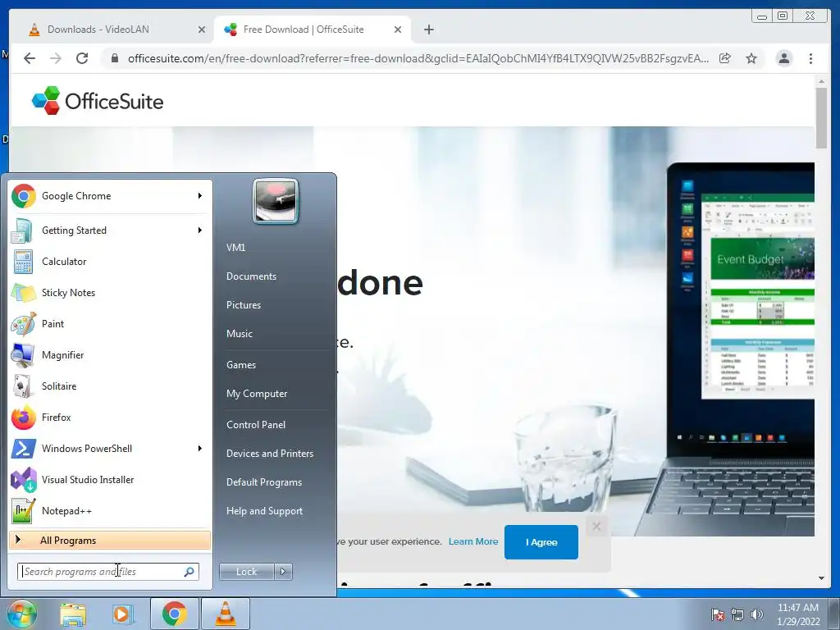Image resolution: width=840 pixels, height=630 pixels.
Task: Expand Google Chrome jump list arrow
Action: pos(200,196)
